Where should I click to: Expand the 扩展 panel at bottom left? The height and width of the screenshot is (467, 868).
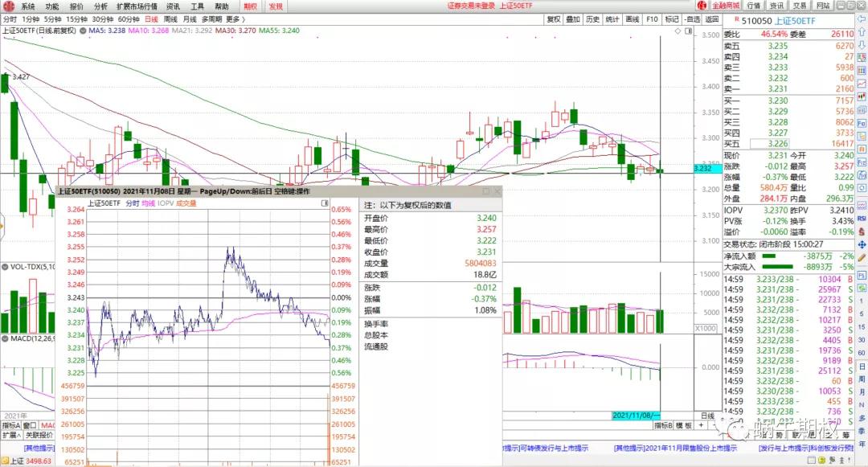[x=10, y=435]
